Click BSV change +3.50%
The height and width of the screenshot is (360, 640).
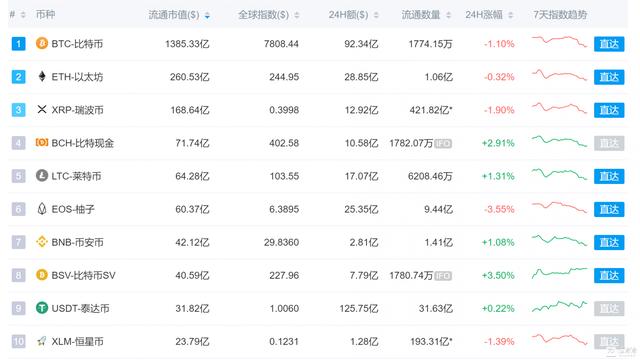pyautogui.click(x=498, y=275)
